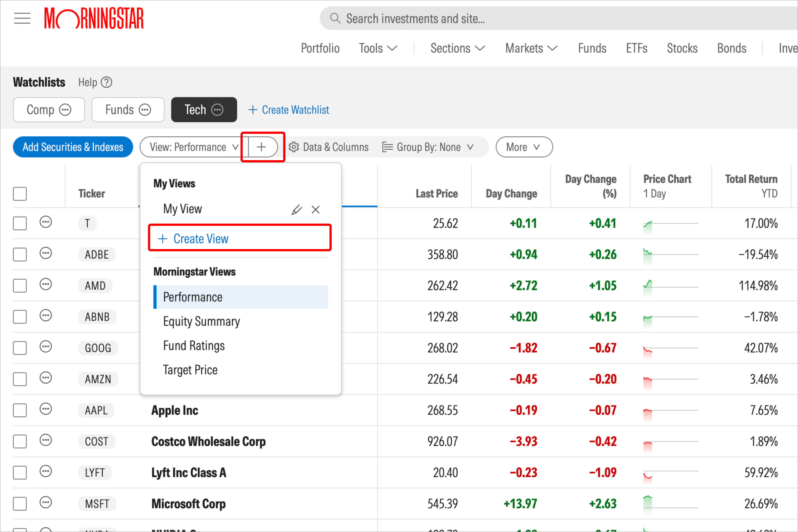Open the Portfolio nav link
This screenshot has height=532, width=798.
coord(320,48)
